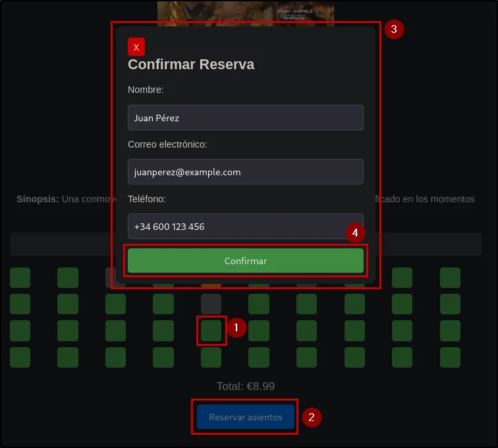This screenshot has height=448, width=498.
Task: Select fifth seat in the bottom row
Action: [211, 358]
